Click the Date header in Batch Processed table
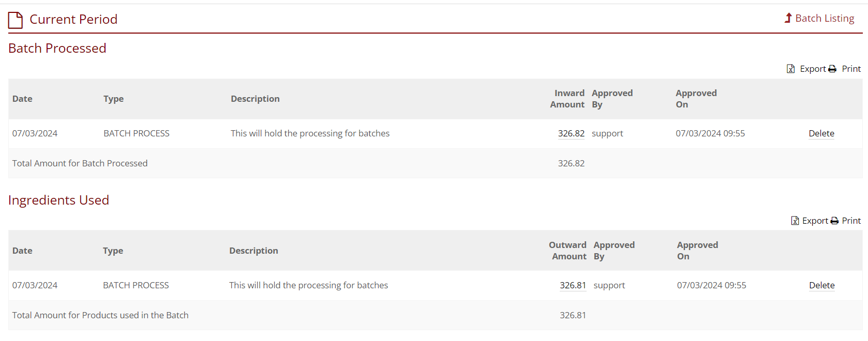The height and width of the screenshot is (341, 868). (22, 99)
